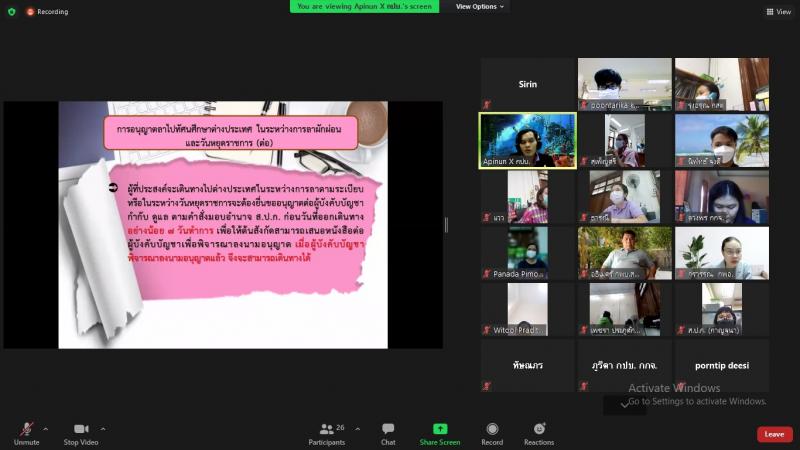Click the Unmute microphone icon
Image resolution: width=800 pixels, height=450 pixels.
[x=27, y=429]
